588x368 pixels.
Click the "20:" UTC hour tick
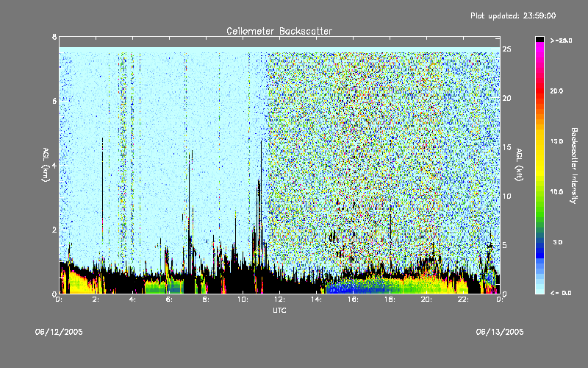point(426,300)
